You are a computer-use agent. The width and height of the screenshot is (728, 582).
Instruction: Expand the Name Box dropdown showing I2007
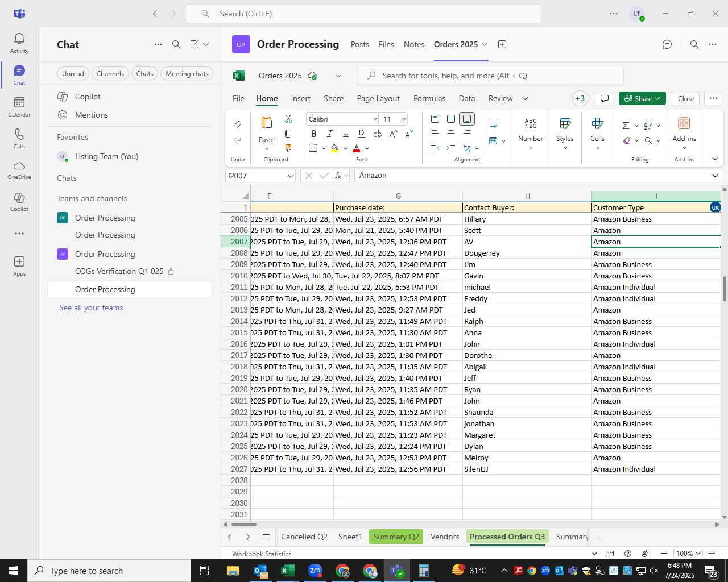pos(291,176)
